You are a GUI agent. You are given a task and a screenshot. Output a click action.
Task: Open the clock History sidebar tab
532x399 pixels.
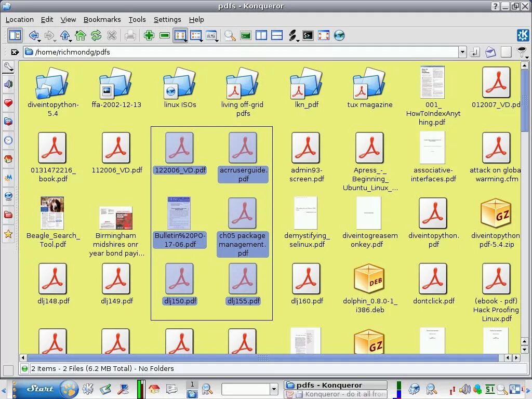click(x=8, y=140)
